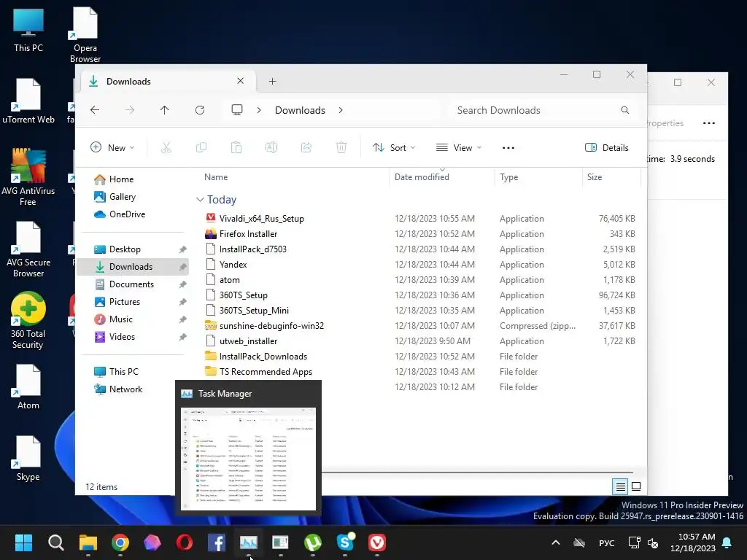
Task: Open Videos in navigation pane
Action: [x=115, y=337]
